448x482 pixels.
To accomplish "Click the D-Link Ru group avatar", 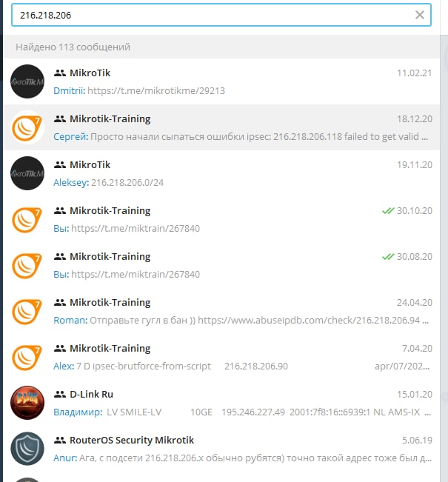I will point(27,403).
